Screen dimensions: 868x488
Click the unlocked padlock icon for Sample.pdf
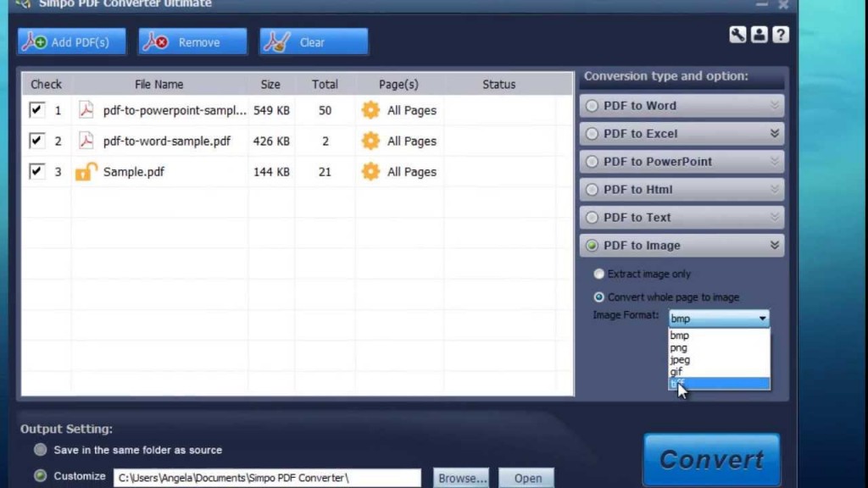click(86, 171)
